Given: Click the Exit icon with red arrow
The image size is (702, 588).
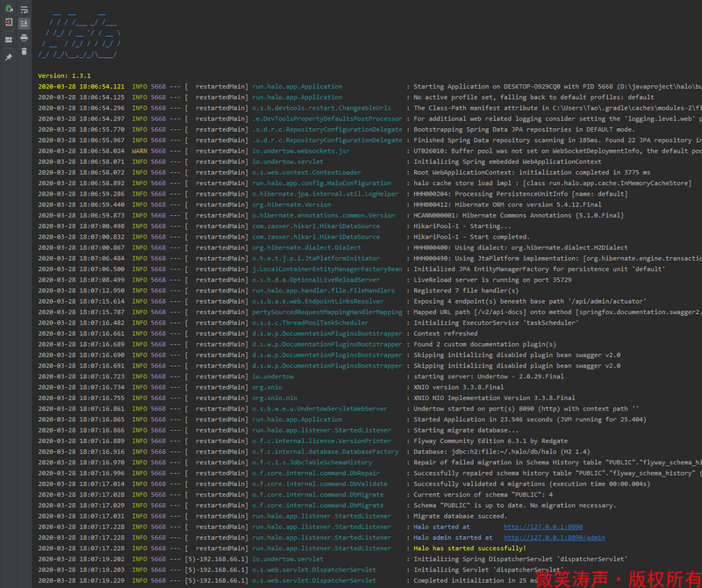Looking at the screenshot, I should [x=9, y=23].
